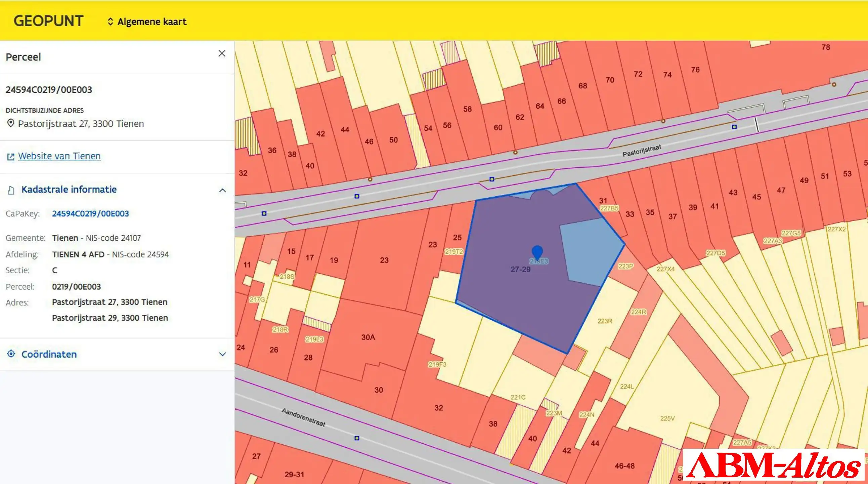Click the ABM-Altos logo
868x484 pixels.
[x=774, y=465]
